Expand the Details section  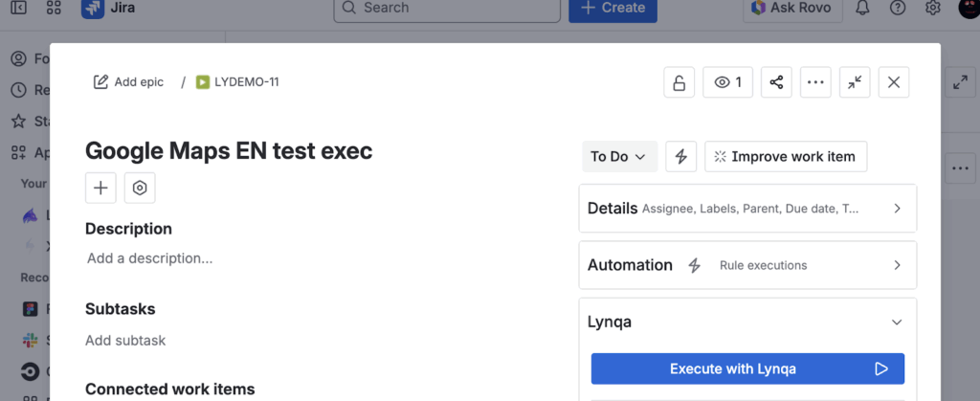pos(747,208)
